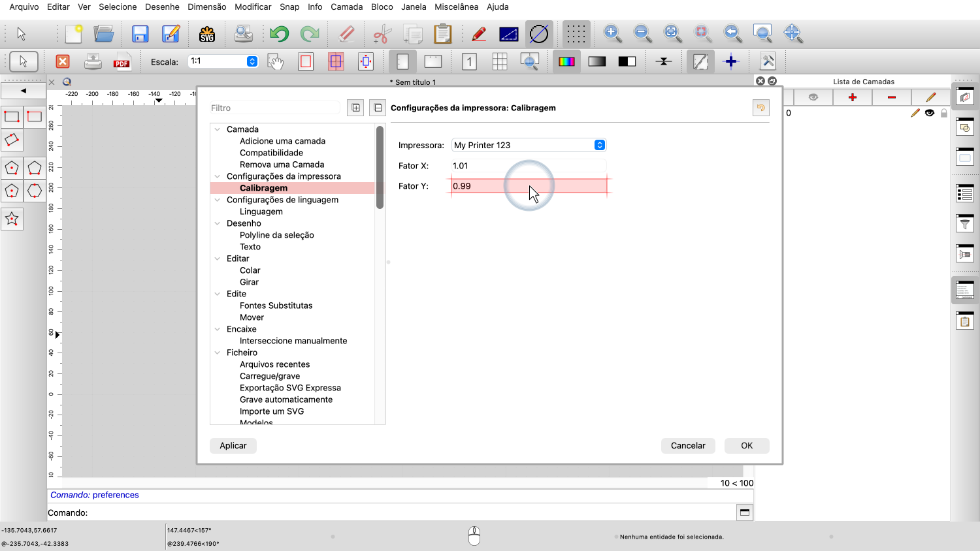Click the Fator X input field
The height and width of the screenshot is (551, 980).
click(x=529, y=166)
